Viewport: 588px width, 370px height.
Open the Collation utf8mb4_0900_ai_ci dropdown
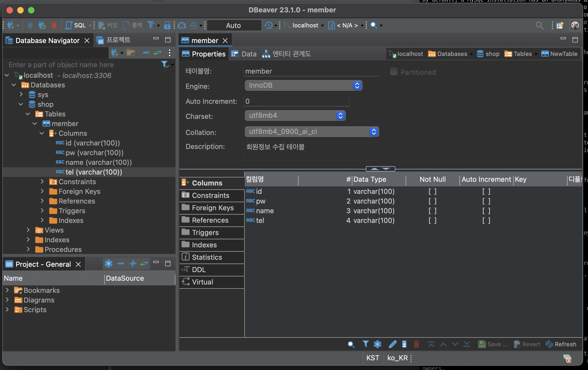pyautogui.click(x=311, y=132)
